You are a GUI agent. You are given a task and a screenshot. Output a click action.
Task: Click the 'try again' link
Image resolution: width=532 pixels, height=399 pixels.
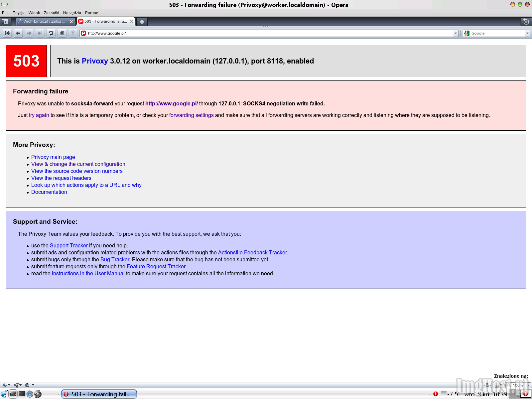39,115
